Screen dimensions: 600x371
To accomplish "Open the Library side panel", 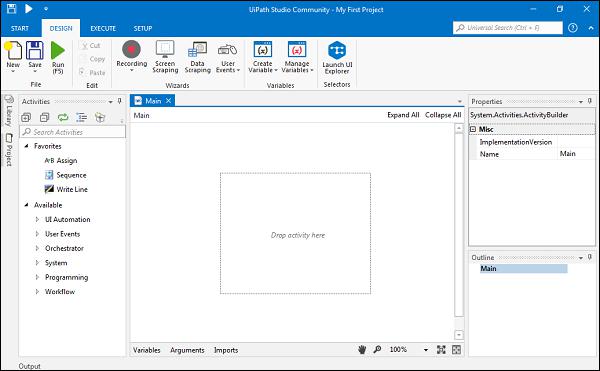I will tap(9, 111).
